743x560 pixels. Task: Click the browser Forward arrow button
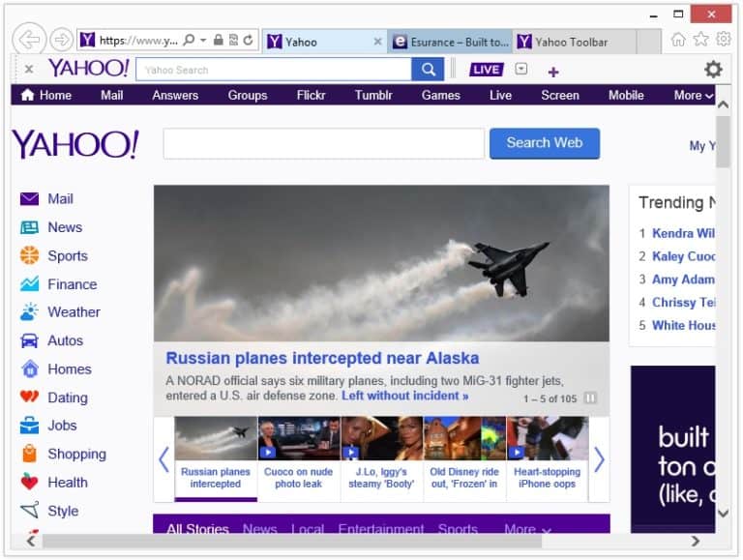click(x=62, y=40)
